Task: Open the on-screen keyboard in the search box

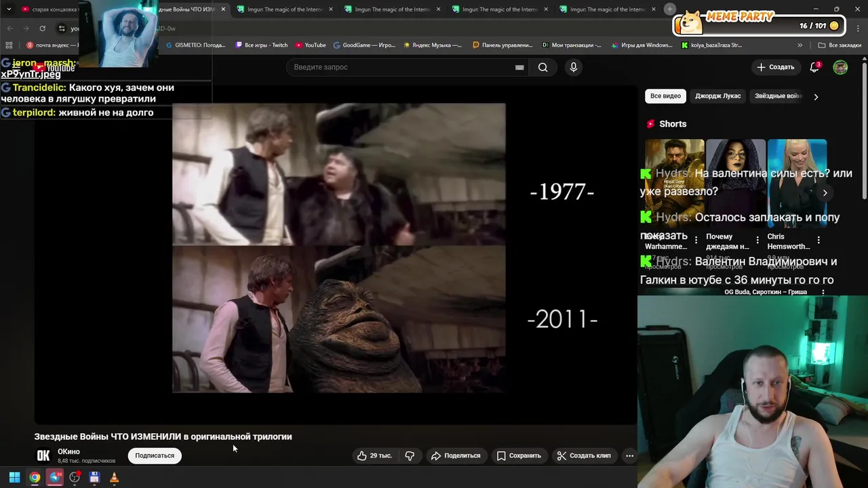Action: [x=519, y=67]
